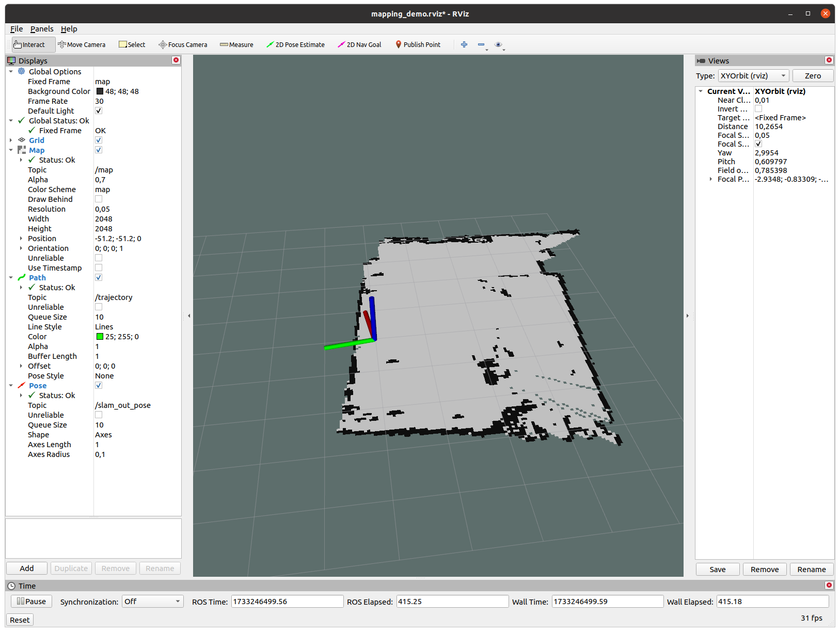Collapse the Map display tree item
Image resolution: width=840 pixels, height=632 pixels.
(x=11, y=150)
